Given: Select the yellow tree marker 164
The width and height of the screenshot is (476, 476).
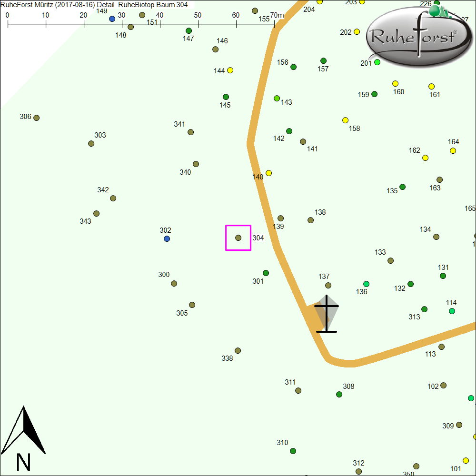Looking at the screenshot, I should [x=453, y=150].
